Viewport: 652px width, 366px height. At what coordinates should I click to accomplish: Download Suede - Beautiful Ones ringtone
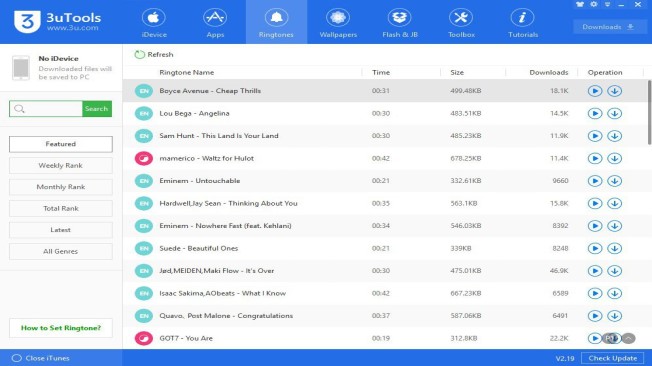(615, 248)
